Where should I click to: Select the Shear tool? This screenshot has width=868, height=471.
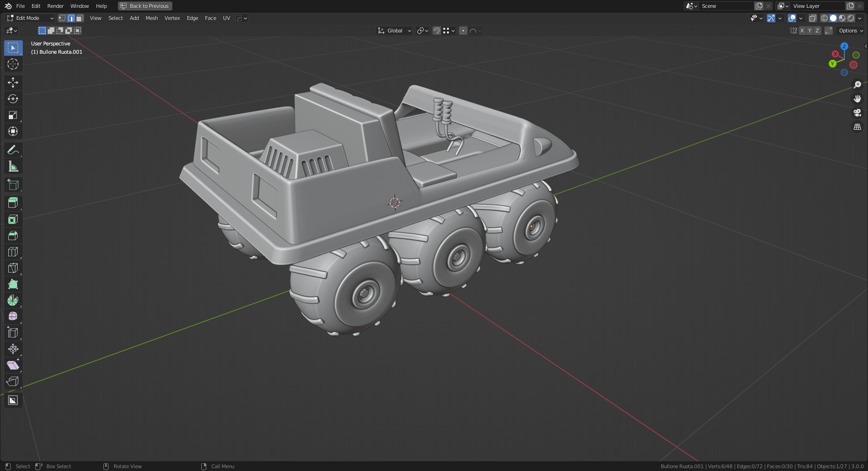point(13,365)
